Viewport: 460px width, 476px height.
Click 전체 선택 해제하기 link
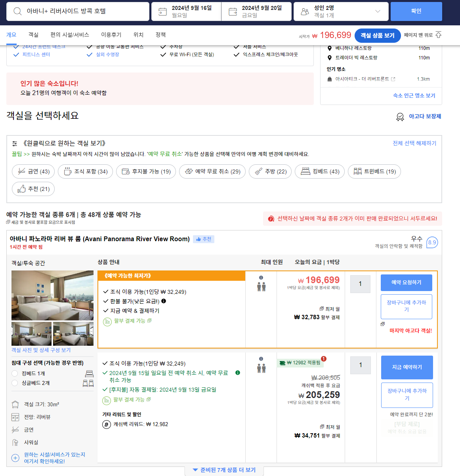pyautogui.click(x=414, y=143)
